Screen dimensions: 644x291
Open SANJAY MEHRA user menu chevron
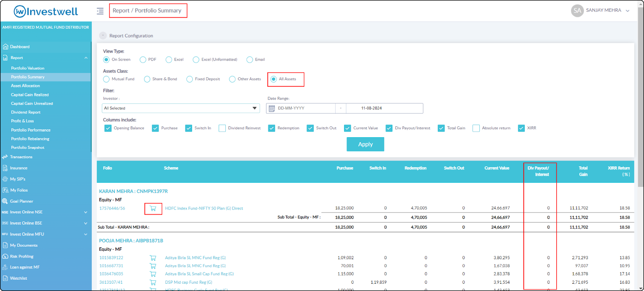pos(627,11)
